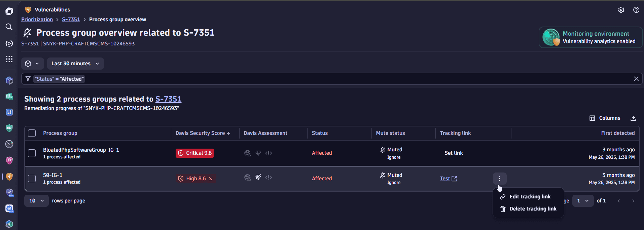Choose Edit tracking link menu item
Screen dimensions: 644x230
tap(528, 197)
